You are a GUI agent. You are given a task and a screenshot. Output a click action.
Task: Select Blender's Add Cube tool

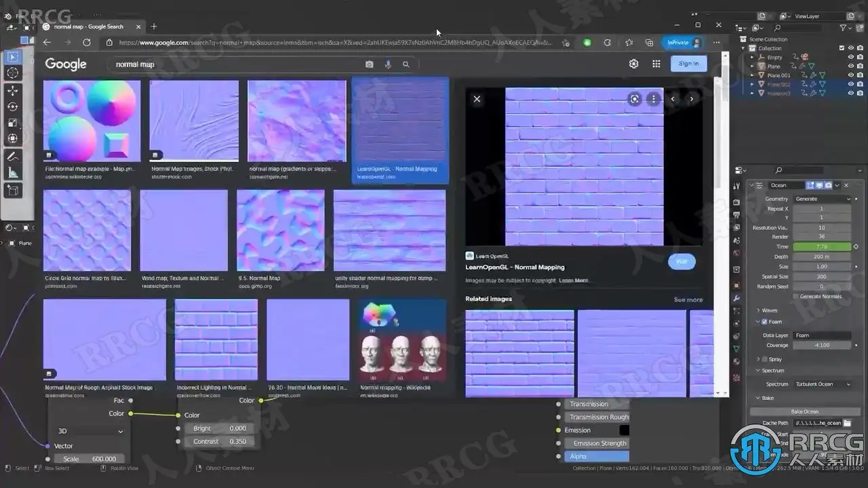coord(12,190)
